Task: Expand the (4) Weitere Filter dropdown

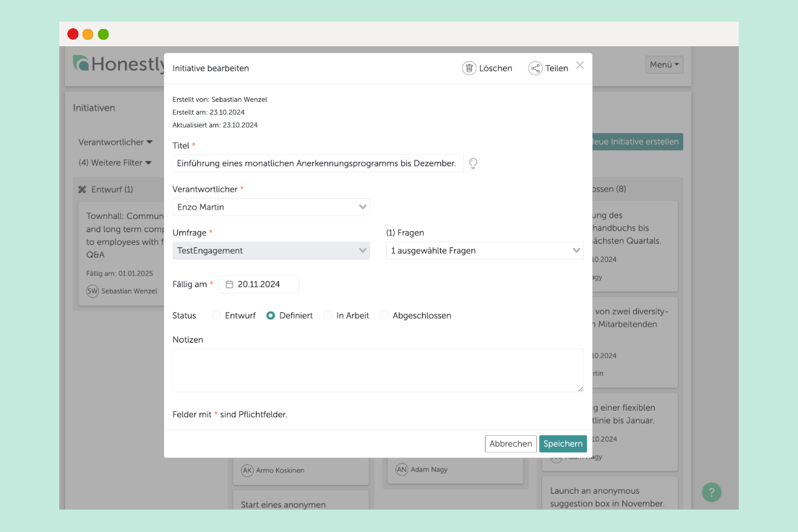Action: 115,163
